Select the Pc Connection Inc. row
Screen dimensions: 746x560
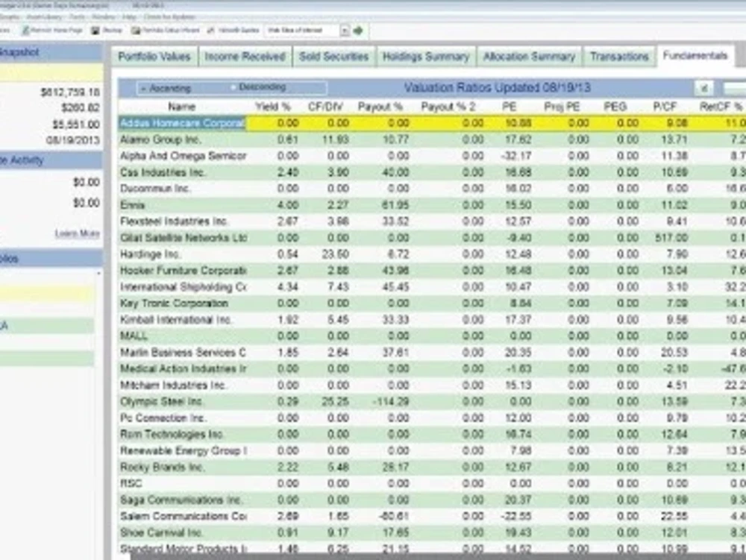point(432,418)
